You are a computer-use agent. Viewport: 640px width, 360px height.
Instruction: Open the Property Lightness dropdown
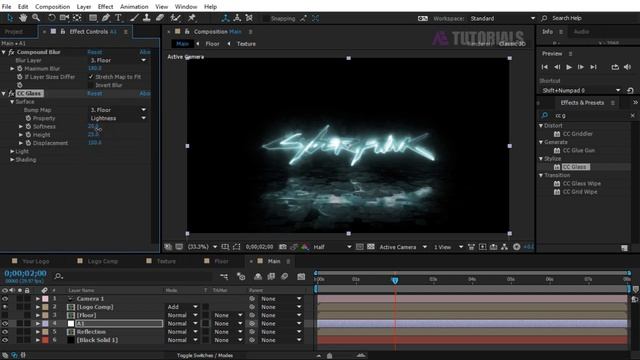pyautogui.click(x=118, y=118)
